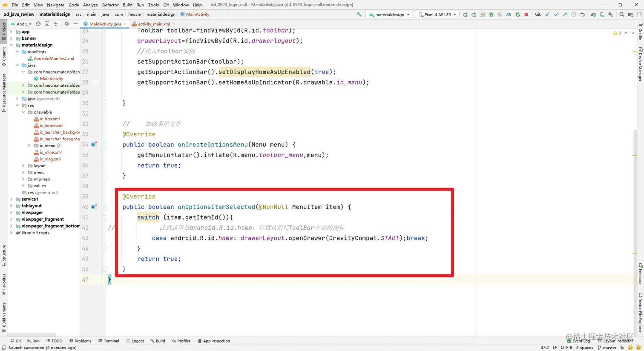Viewport: 644px width, 351px height.
Task: Collapse the drawable folder
Action: point(23,112)
